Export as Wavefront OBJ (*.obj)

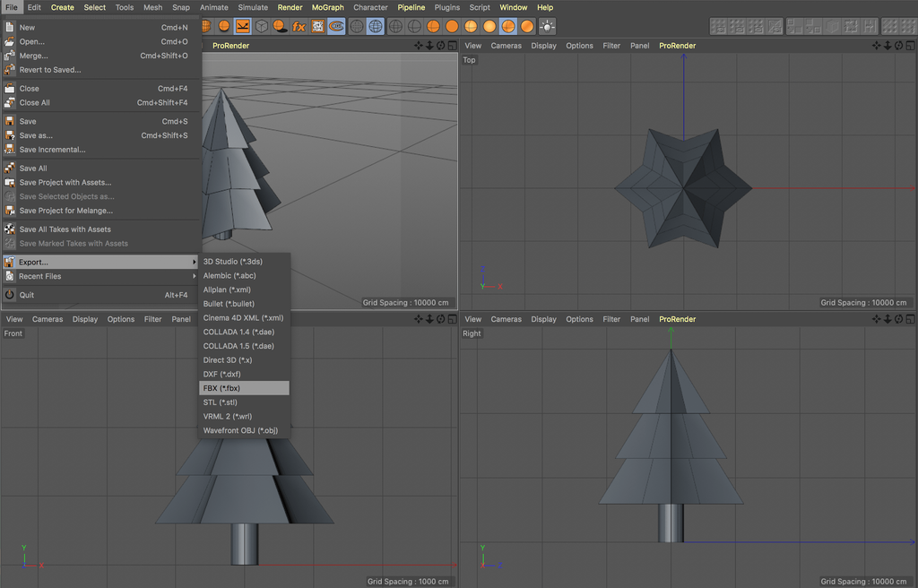point(244,430)
